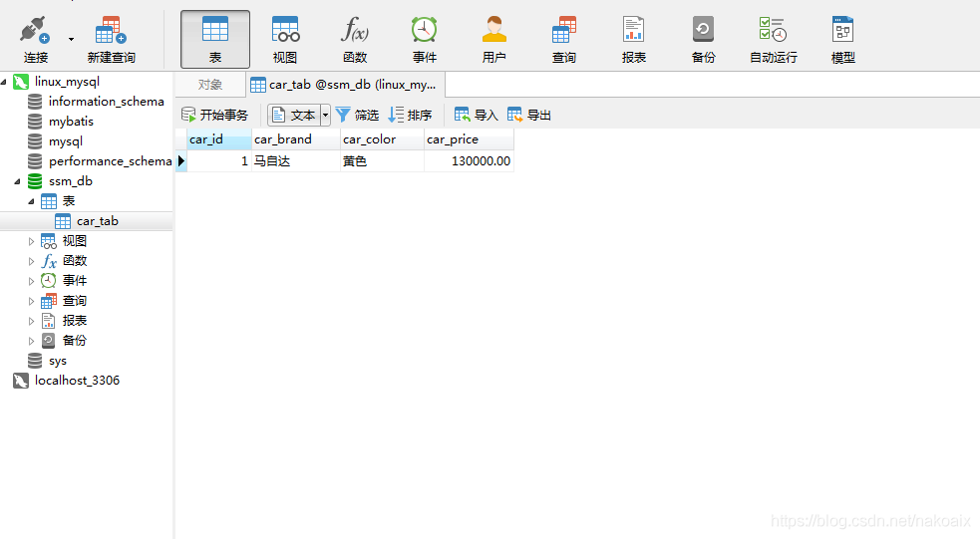980x539 pixels.
Task: Click the car_brand column header
Action: (296, 139)
